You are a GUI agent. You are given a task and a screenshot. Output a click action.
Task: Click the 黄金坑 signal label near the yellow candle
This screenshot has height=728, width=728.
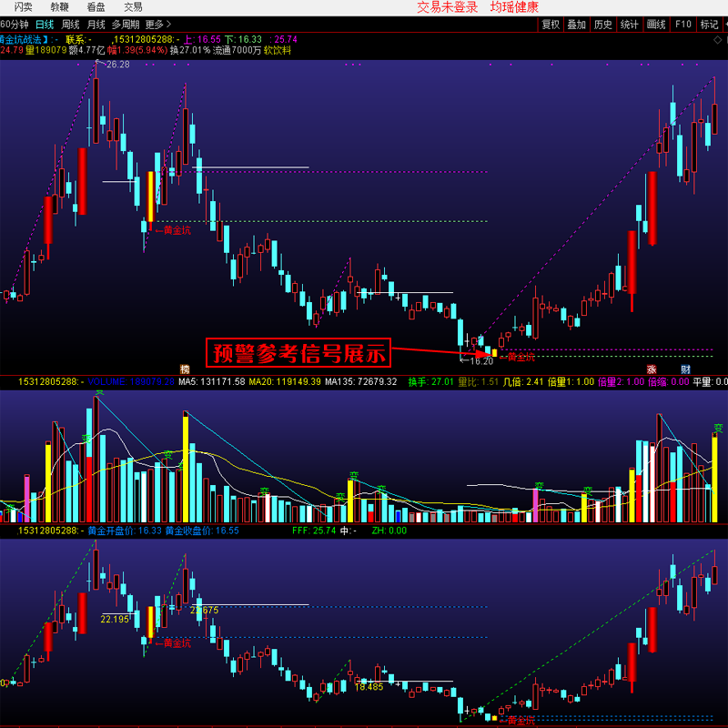click(173, 230)
